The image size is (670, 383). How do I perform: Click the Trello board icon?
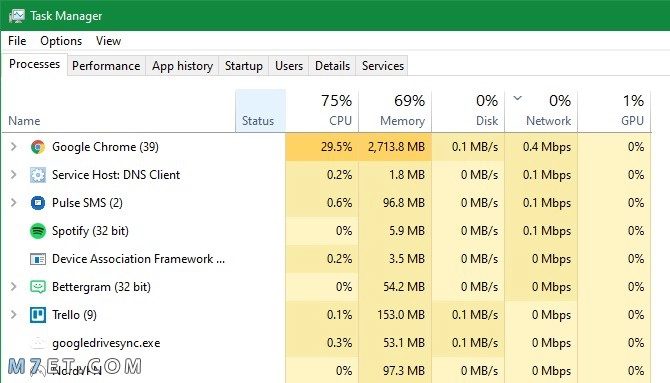(38, 315)
